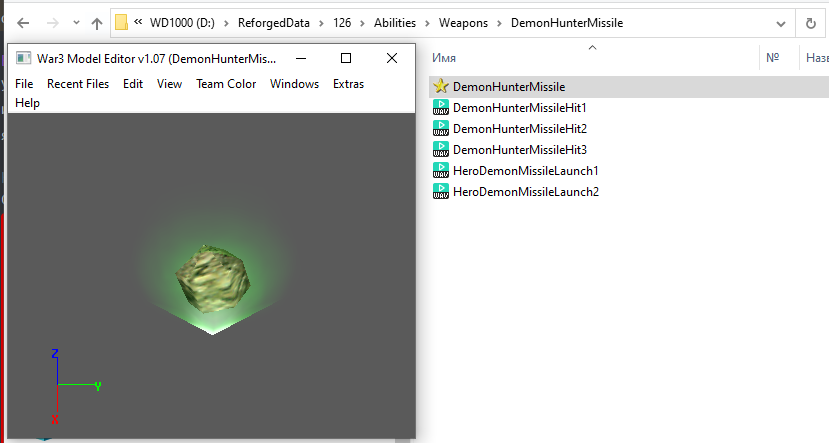Click the War3 Model Editor title bar icon

coord(23,58)
